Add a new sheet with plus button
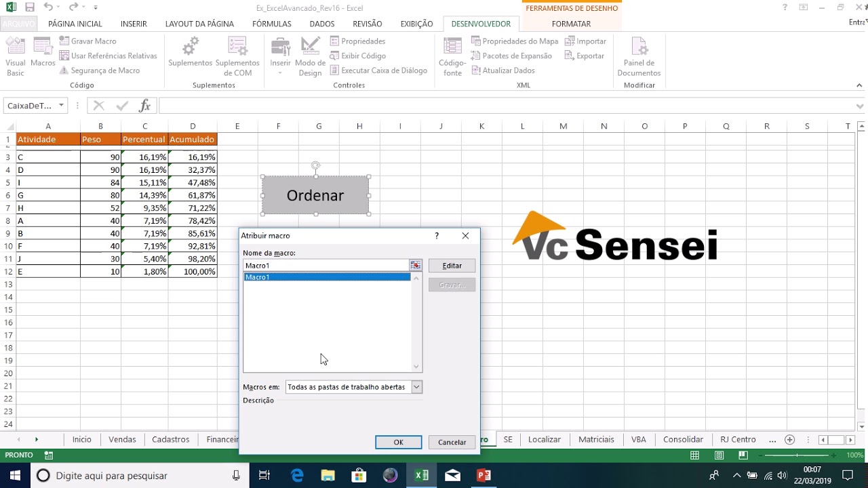Image resolution: width=868 pixels, height=488 pixels. coord(789,439)
